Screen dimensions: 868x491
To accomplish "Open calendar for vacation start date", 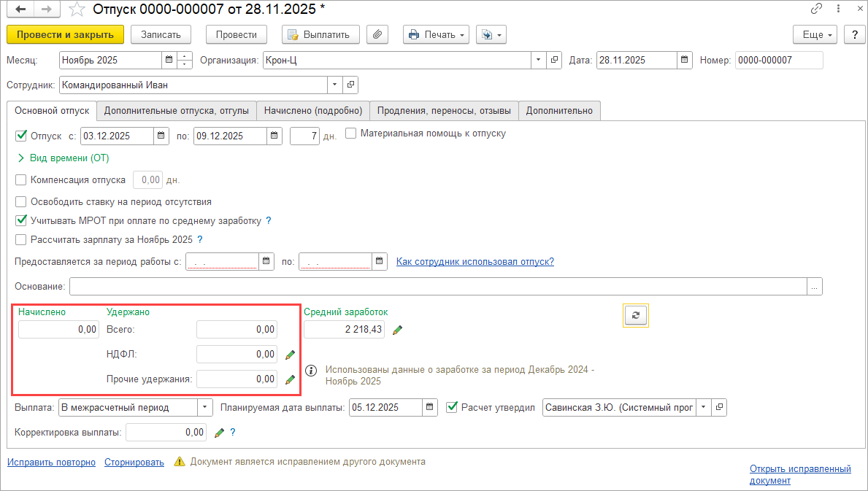I will pyautogui.click(x=161, y=136).
